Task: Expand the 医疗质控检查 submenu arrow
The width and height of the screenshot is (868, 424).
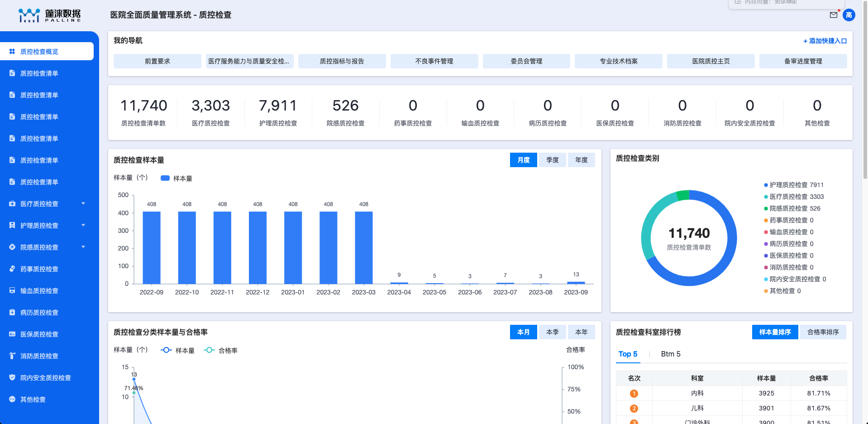Action: pos(83,203)
